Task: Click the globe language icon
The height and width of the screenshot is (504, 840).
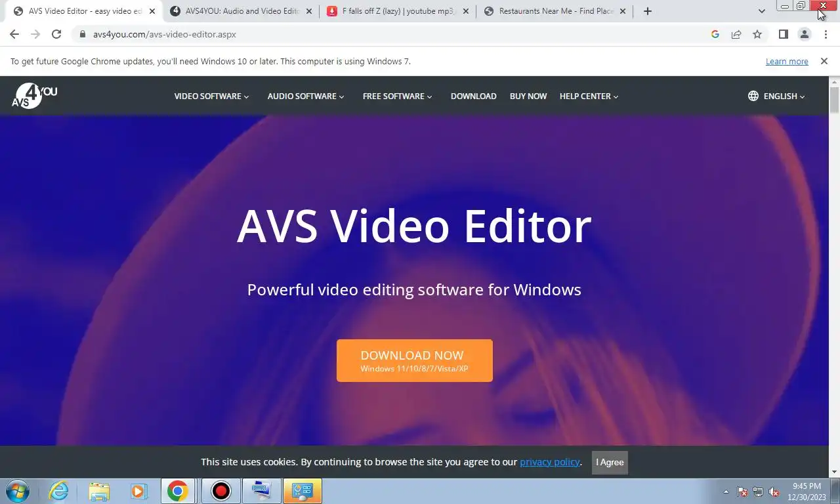Action: coord(753,96)
